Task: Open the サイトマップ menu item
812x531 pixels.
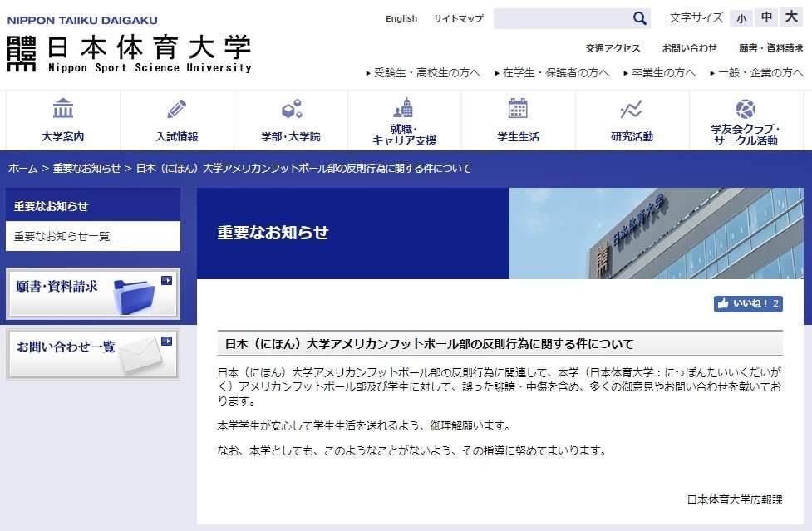Action: 457,18
